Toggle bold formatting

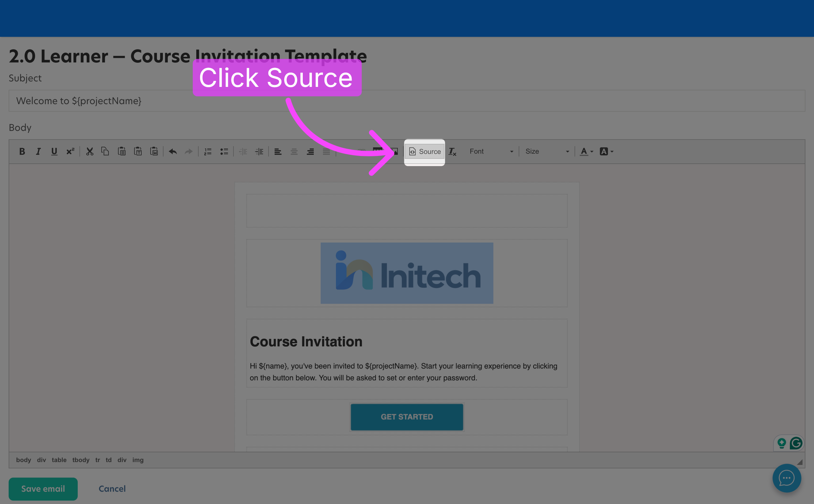tap(22, 152)
